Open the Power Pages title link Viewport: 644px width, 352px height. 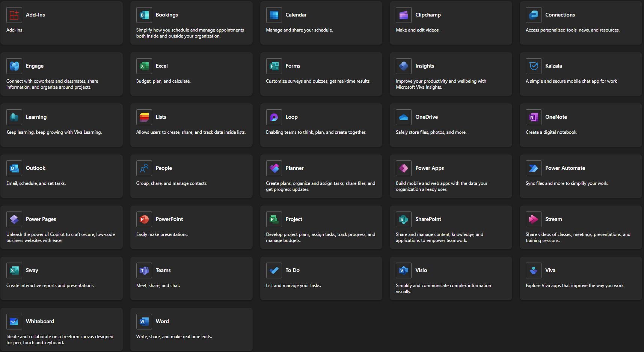pyautogui.click(x=41, y=219)
